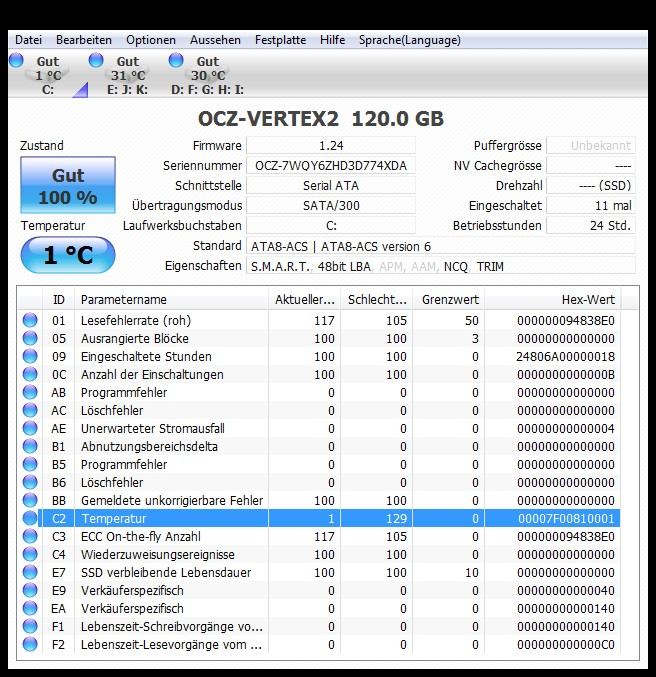Select the C: drive status tab
This screenshot has width=656, height=677.
click(48, 75)
